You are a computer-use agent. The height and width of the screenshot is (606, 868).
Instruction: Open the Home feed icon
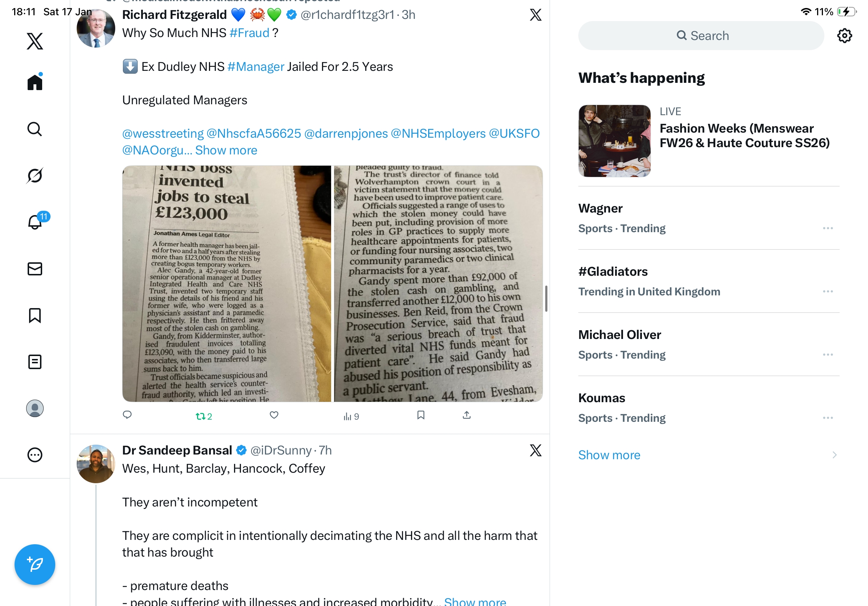(x=35, y=82)
